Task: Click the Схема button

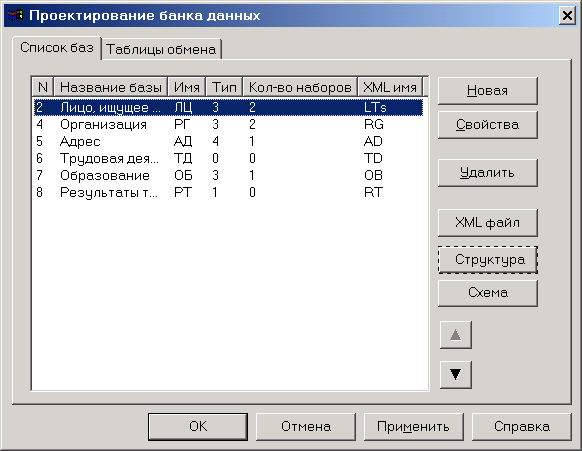Action: [x=487, y=293]
